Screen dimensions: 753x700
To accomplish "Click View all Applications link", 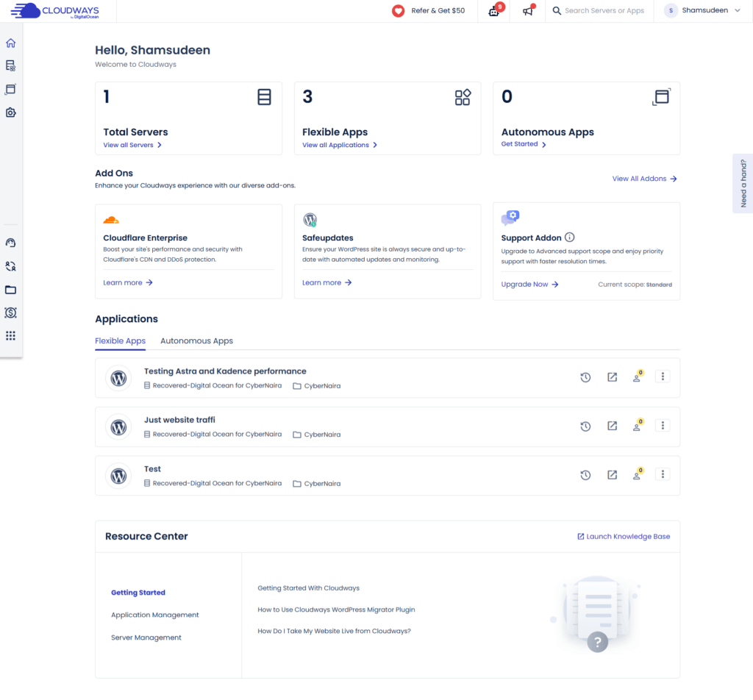I will (340, 145).
